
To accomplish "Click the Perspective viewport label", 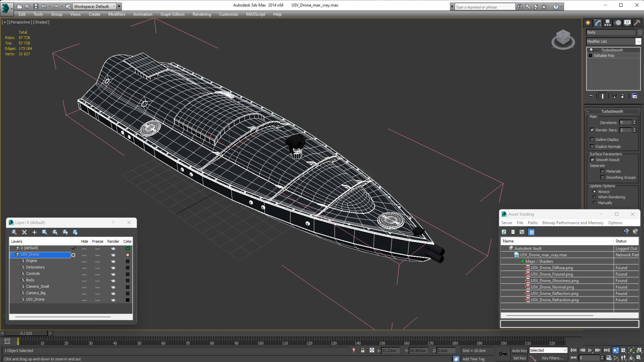I will pyautogui.click(x=21, y=22).
